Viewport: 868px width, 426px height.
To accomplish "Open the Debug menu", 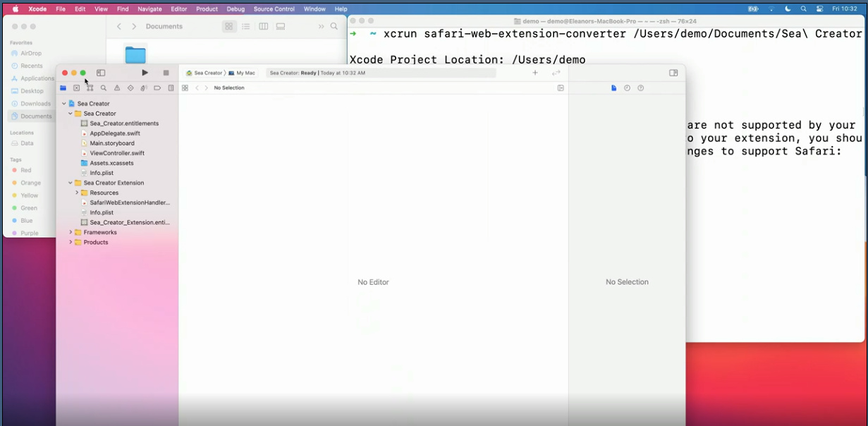I will [236, 9].
